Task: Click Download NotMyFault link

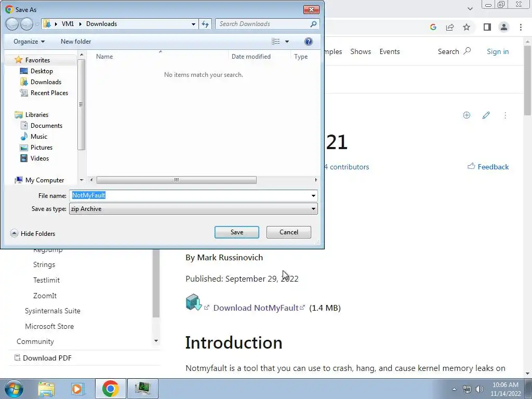Action: click(256, 308)
